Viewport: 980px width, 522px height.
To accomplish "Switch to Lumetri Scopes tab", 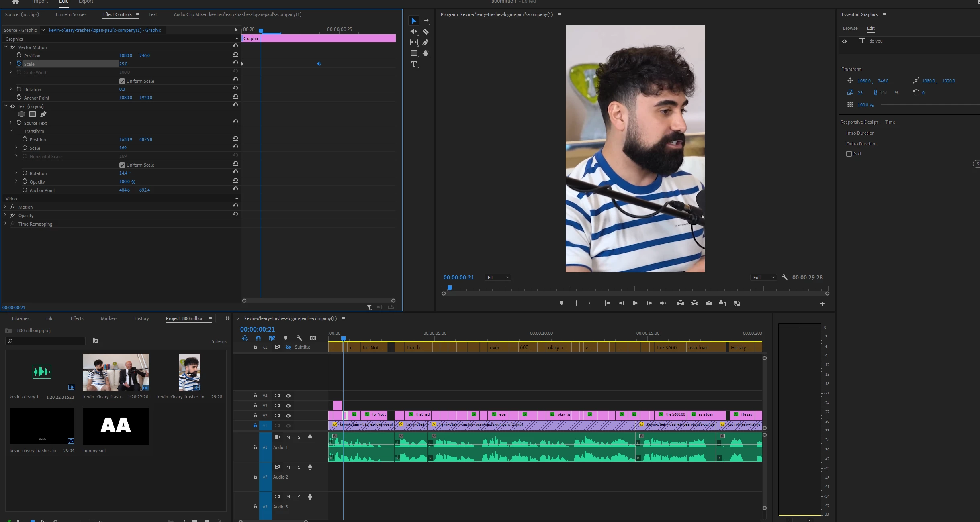I will [x=71, y=14].
